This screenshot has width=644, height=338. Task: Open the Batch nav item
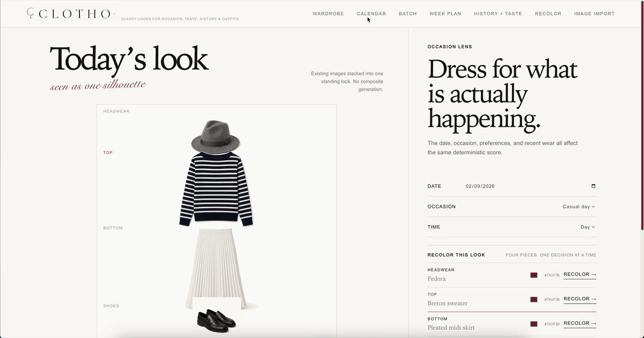click(408, 13)
